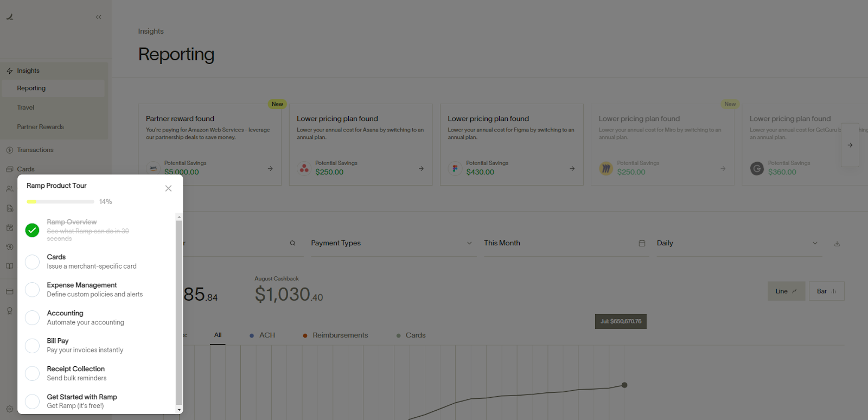The height and width of the screenshot is (420, 868).
Task: Switch chart to Bar view
Action: point(826,291)
